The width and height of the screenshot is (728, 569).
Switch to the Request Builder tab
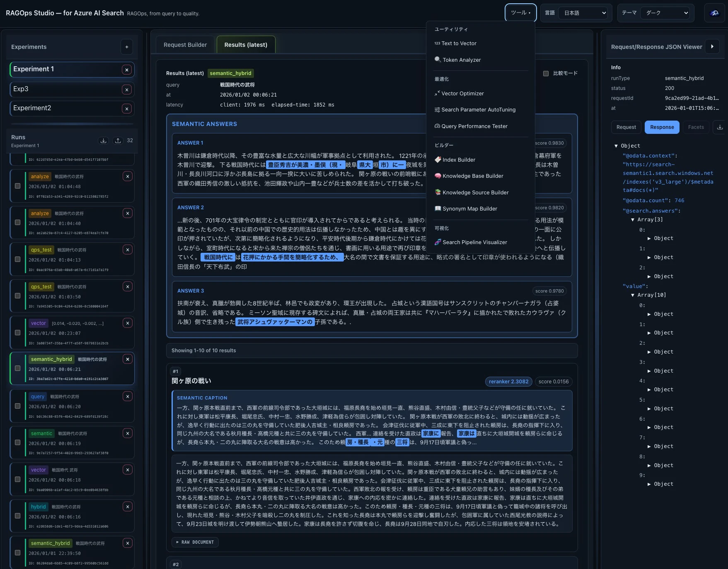(185, 45)
